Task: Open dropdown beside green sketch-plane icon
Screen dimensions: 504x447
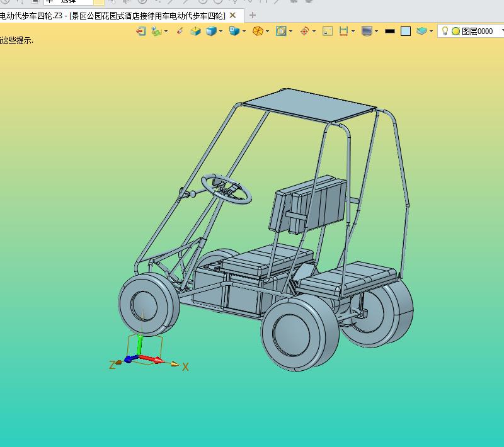Action: point(166,31)
